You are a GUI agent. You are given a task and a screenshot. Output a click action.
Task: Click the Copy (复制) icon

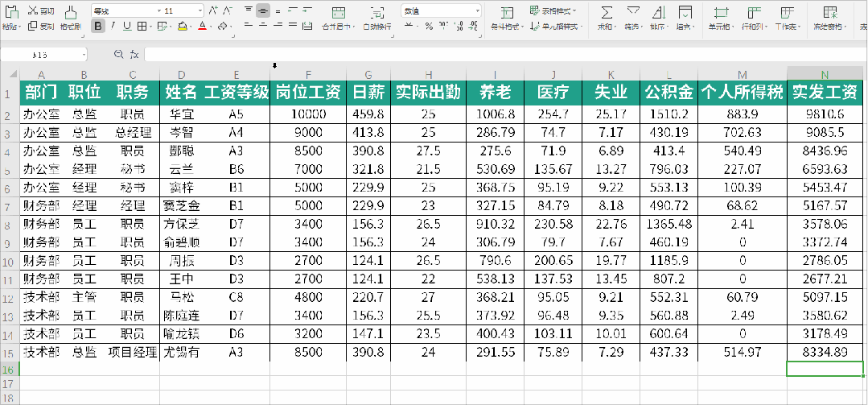point(33,26)
